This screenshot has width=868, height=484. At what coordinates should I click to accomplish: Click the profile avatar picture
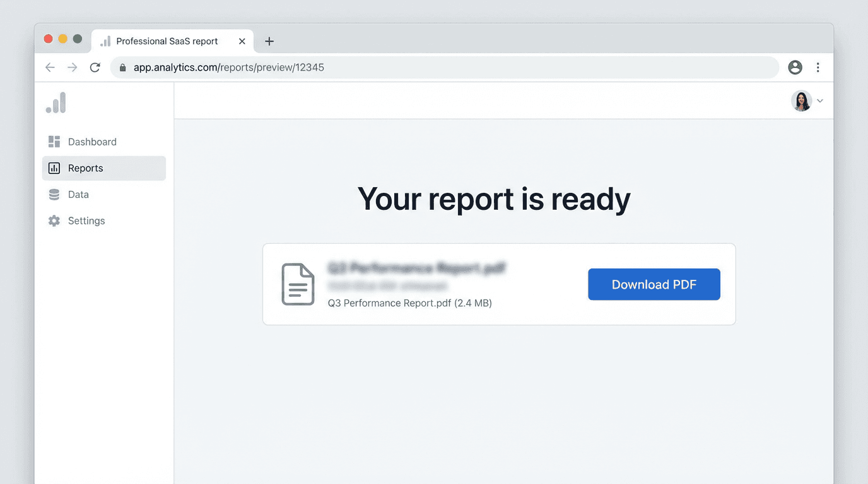point(801,101)
